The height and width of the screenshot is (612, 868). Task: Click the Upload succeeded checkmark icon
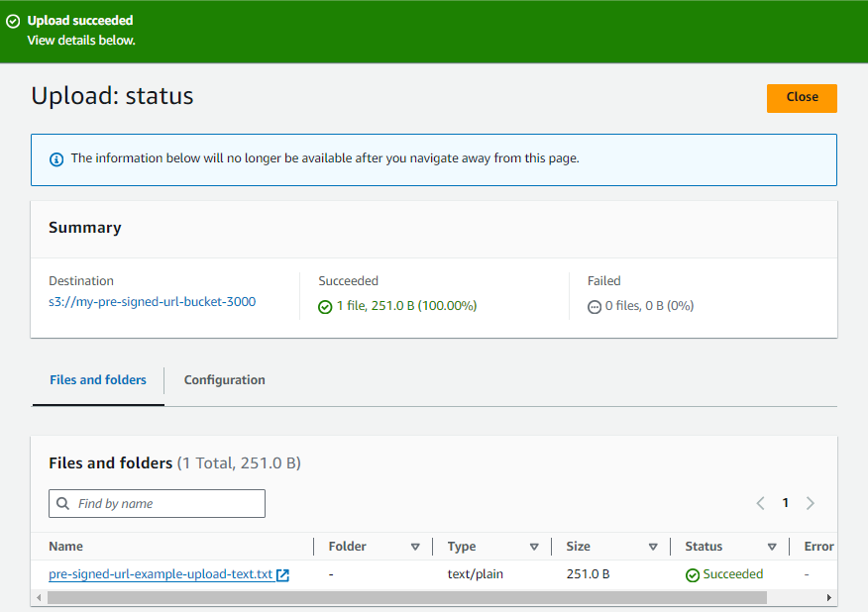click(13, 21)
